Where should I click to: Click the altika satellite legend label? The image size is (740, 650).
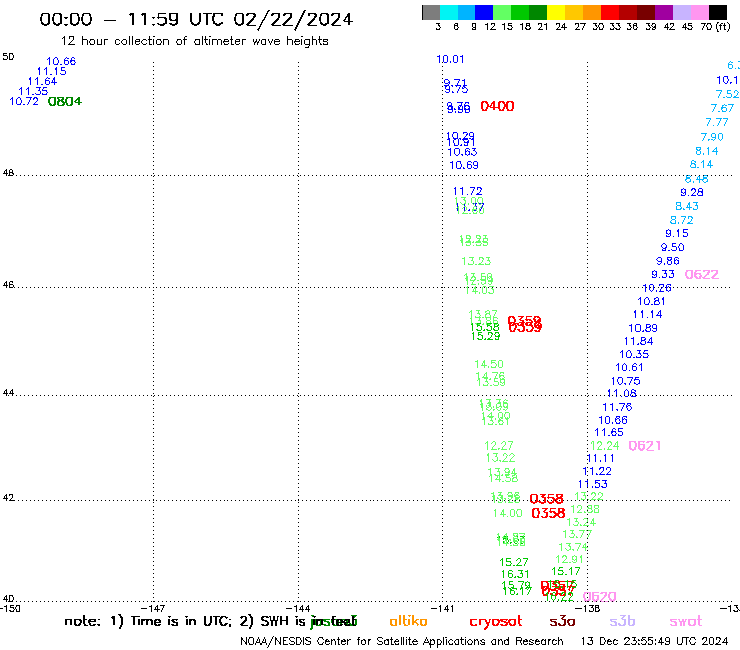pyautogui.click(x=408, y=621)
